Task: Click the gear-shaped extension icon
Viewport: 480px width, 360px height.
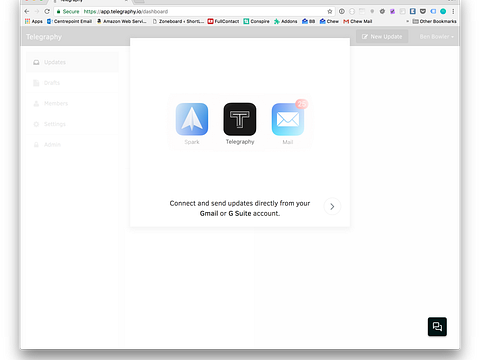Action: pos(382,11)
